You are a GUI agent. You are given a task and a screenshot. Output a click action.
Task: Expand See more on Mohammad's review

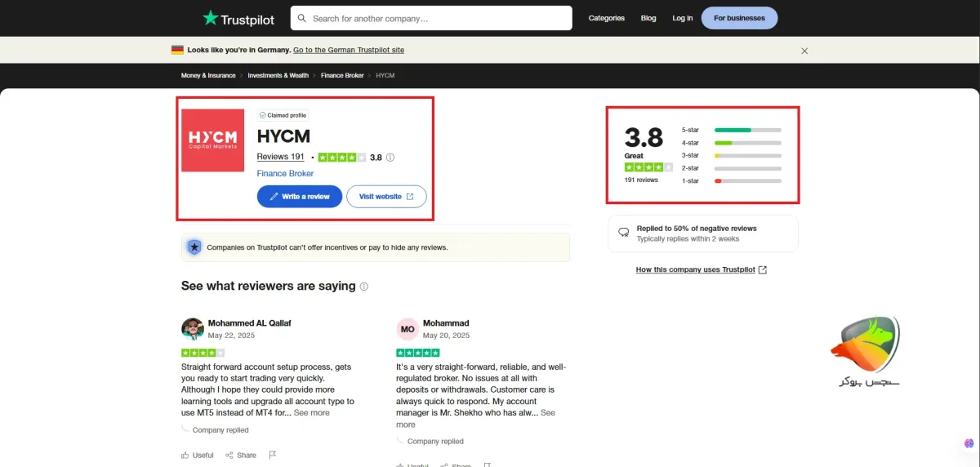tap(475, 419)
